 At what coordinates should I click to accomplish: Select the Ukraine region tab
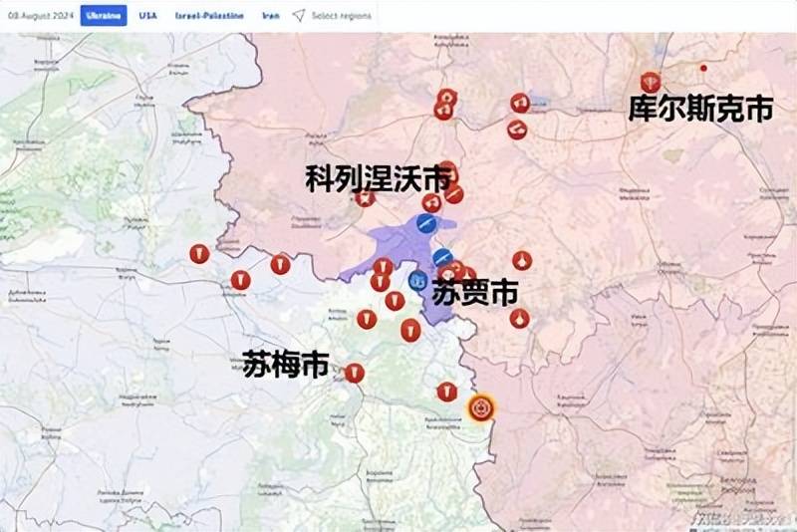(x=104, y=16)
